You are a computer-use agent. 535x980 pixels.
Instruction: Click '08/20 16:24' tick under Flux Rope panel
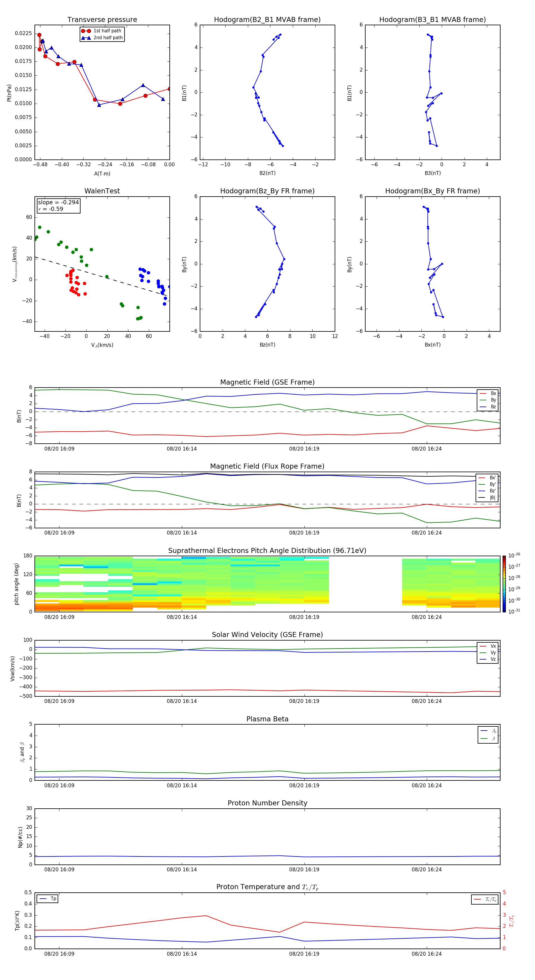pyautogui.click(x=427, y=533)
